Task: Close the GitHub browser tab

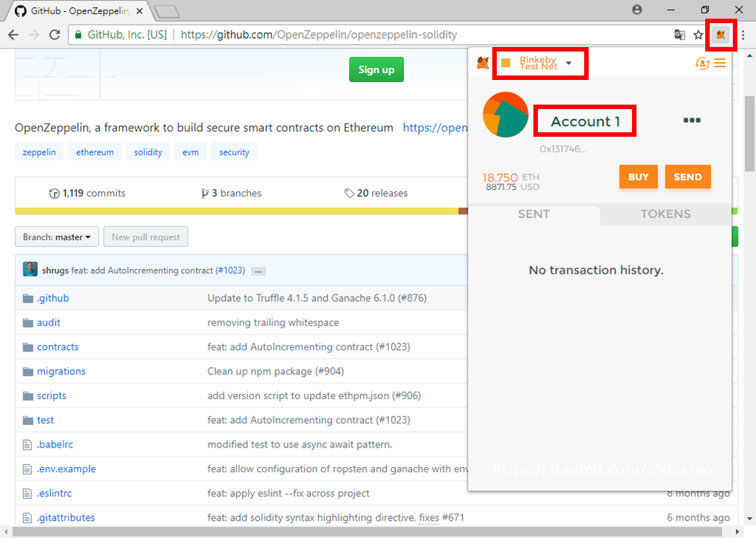Action: click(140, 10)
